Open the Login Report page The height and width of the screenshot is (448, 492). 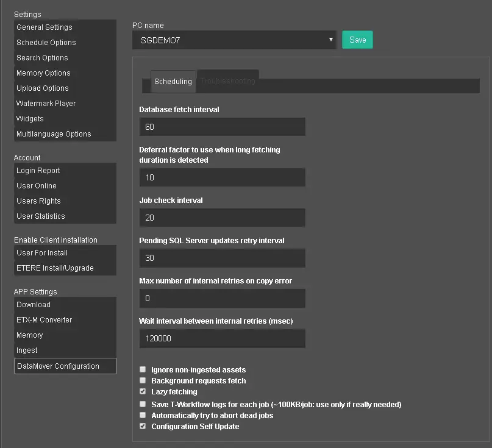click(38, 171)
